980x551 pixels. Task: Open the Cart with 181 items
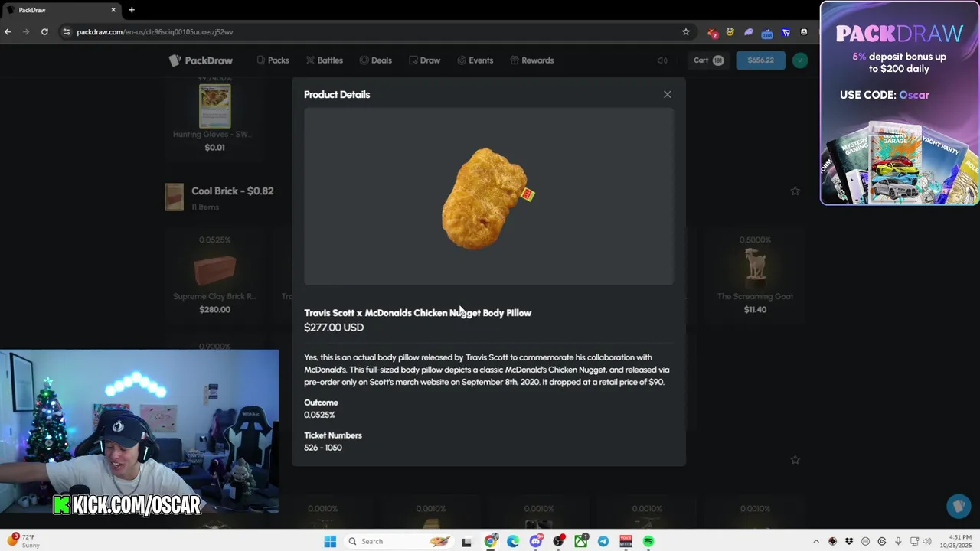(x=709, y=60)
